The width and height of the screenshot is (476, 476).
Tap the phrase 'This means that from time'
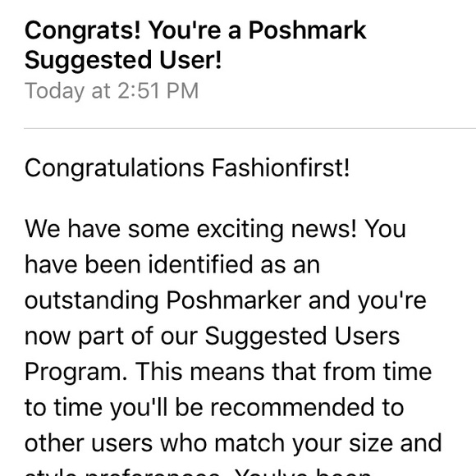tap(283, 372)
